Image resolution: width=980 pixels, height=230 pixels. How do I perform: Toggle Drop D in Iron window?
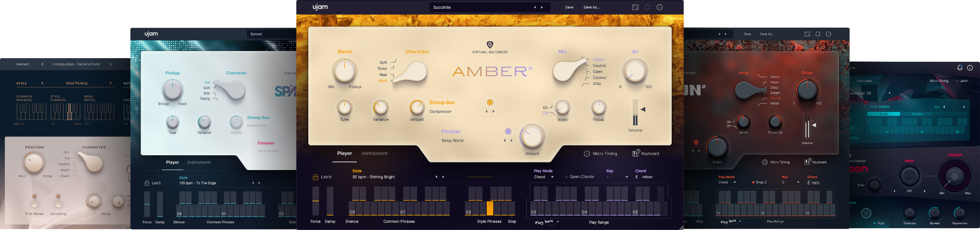click(759, 182)
